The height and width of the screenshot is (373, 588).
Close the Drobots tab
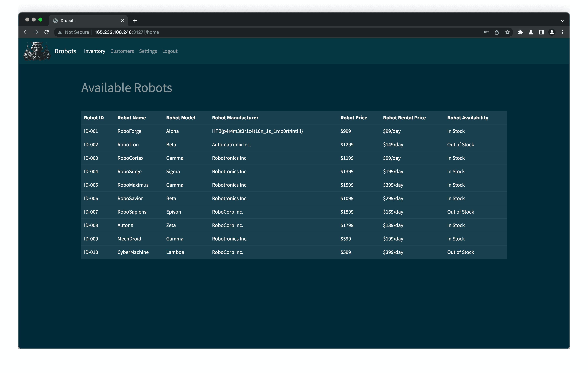[122, 21]
